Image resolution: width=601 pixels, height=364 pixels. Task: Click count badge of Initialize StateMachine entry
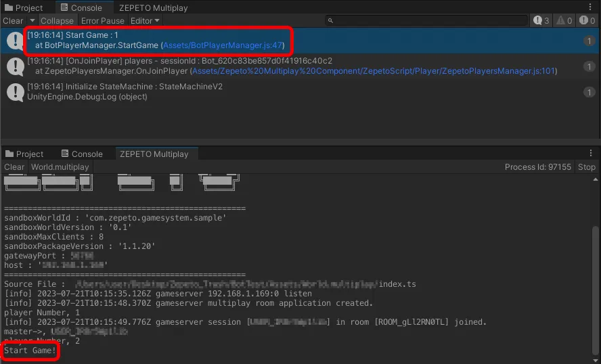(589, 92)
